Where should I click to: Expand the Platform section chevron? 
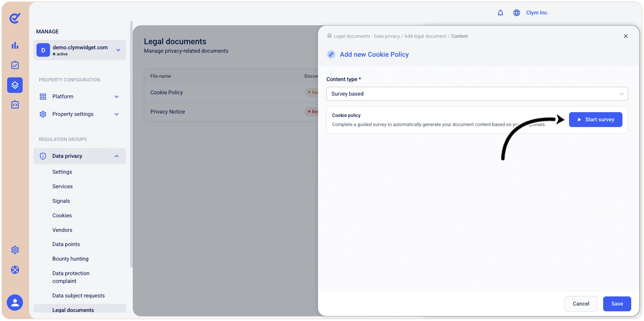tap(117, 96)
